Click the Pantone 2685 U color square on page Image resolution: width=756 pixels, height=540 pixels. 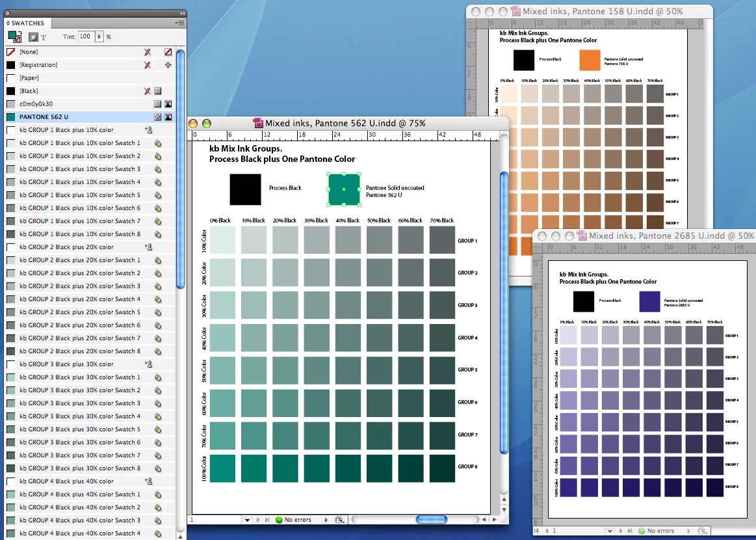(649, 302)
